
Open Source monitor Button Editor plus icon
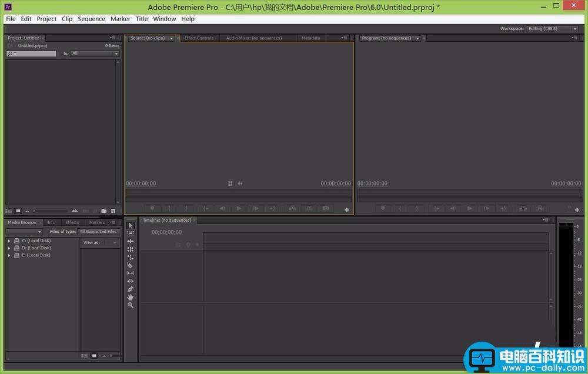pos(346,210)
